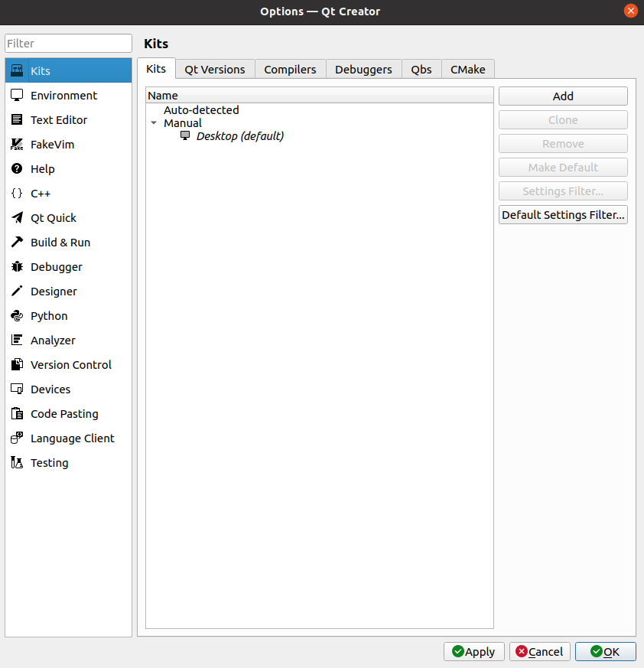644x668 pixels.
Task: Select Version Control label
Action: tap(71, 365)
